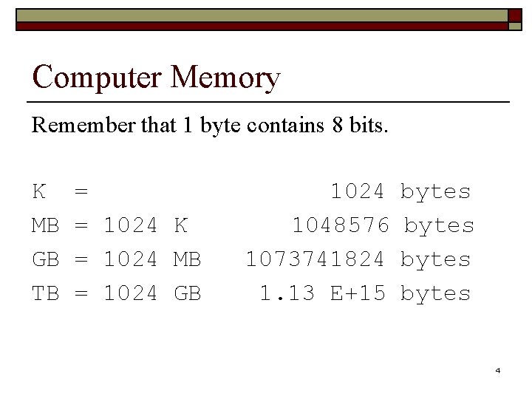Screen dimensions: 532x399
Task: Click the TB label in fourth row
Action: tap(46, 293)
